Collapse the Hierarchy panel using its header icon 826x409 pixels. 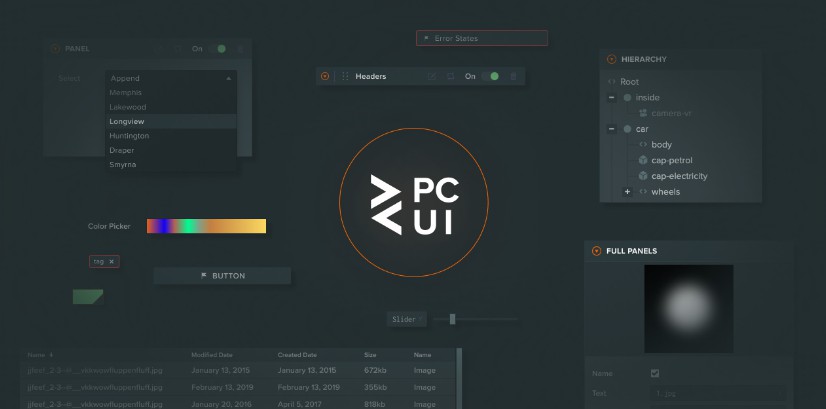tap(611, 59)
